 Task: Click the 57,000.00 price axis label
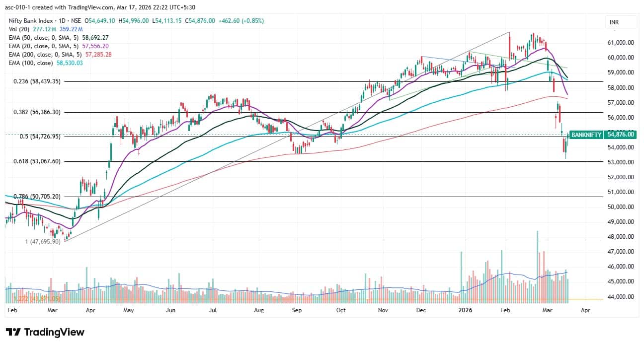tap(620, 103)
